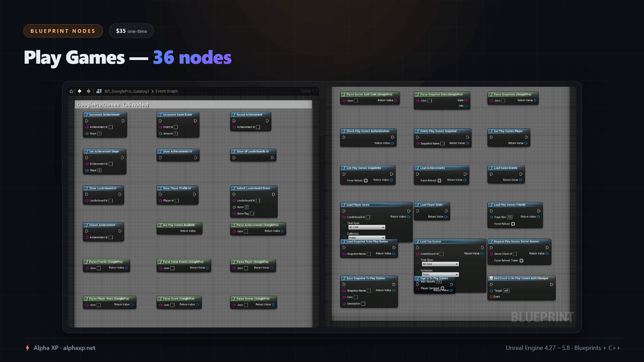Click Event delegate pin on Bind Event node
The image size is (644, 362).
(491, 297)
